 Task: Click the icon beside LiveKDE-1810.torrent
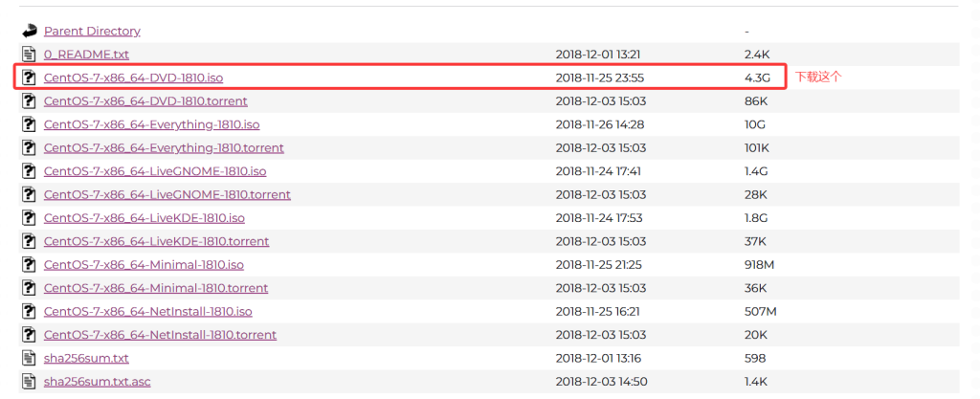tap(29, 241)
